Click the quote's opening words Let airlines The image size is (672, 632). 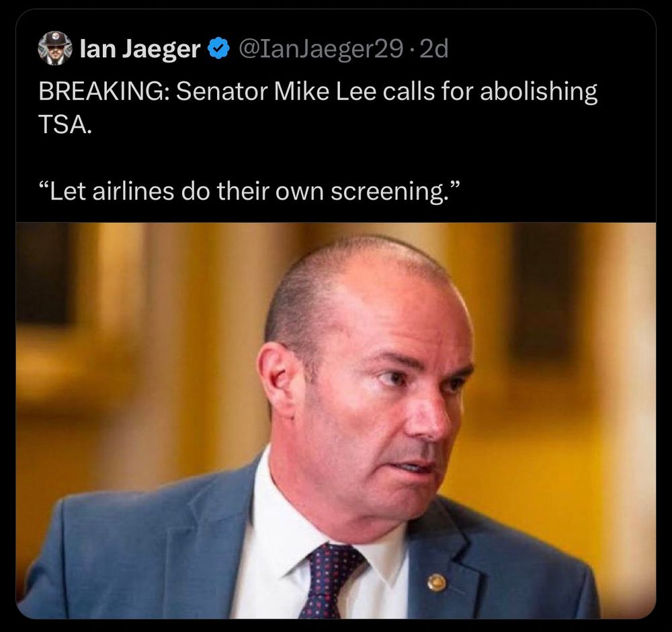point(112,191)
